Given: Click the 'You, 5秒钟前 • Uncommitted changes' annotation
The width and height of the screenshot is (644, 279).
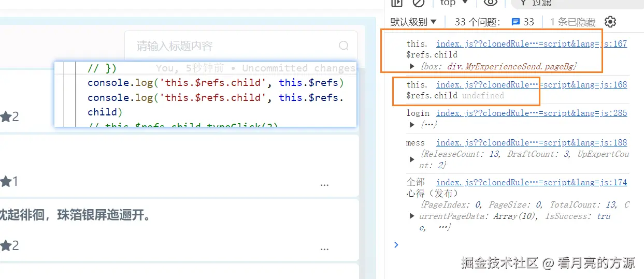Looking at the screenshot, I should coord(255,68).
